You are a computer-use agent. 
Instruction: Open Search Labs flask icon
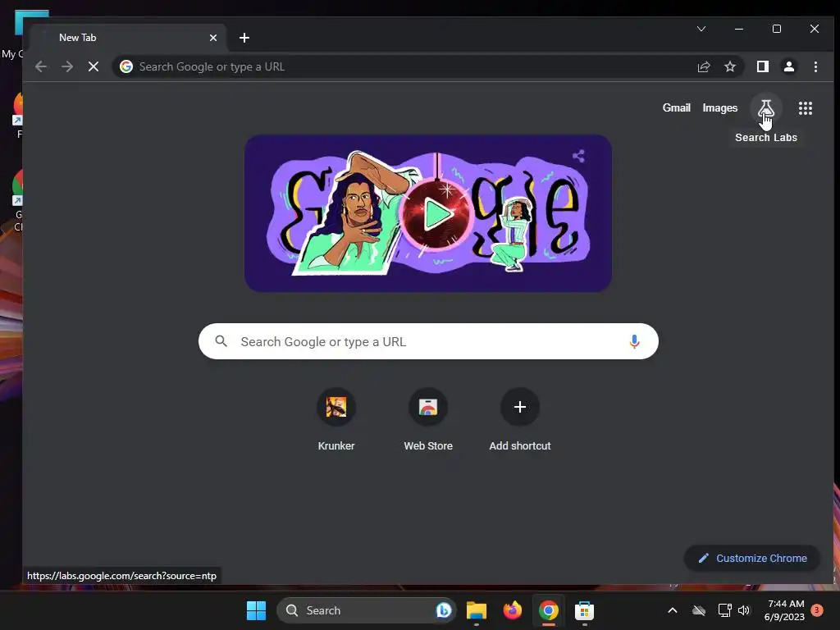coord(765,108)
